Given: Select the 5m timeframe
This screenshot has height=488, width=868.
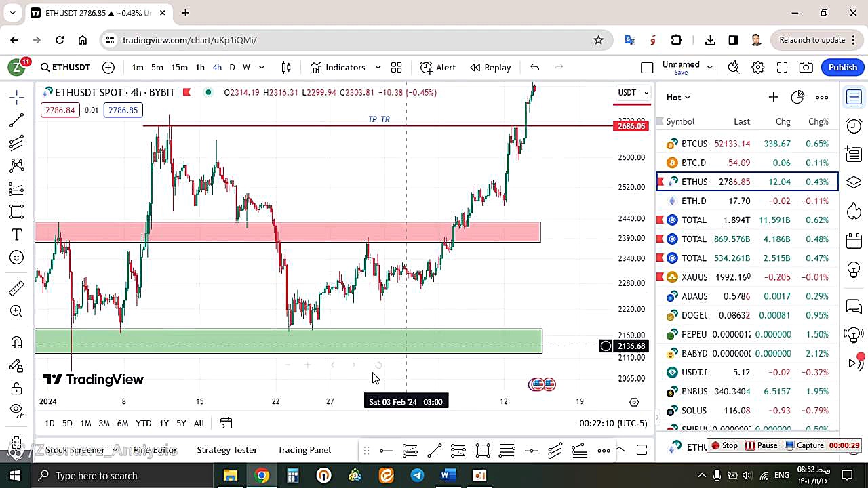Looking at the screenshot, I should pyautogui.click(x=157, y=67).
